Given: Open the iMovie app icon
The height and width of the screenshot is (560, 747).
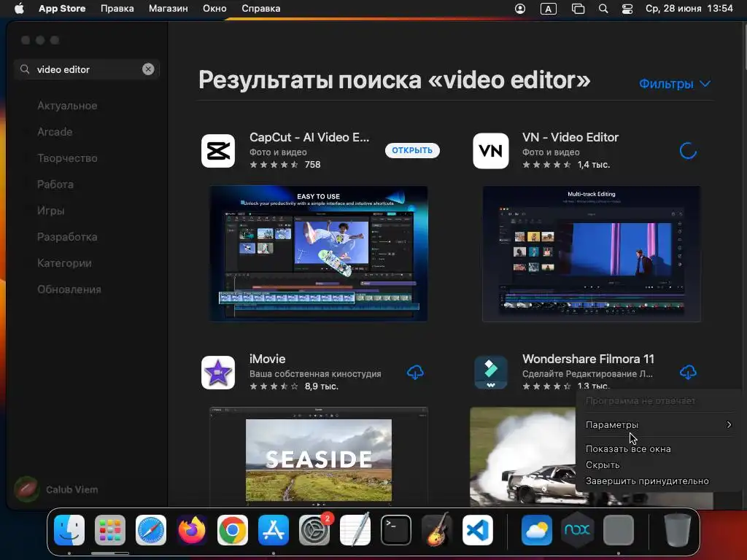Looking at the screenshot, I should [218, 373].
